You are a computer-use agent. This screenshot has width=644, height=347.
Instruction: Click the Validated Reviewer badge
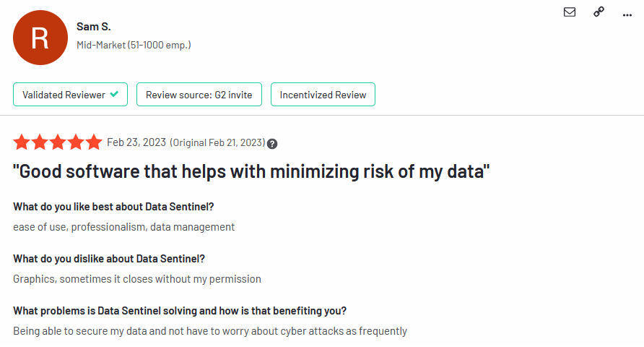[x=71, y=95]
